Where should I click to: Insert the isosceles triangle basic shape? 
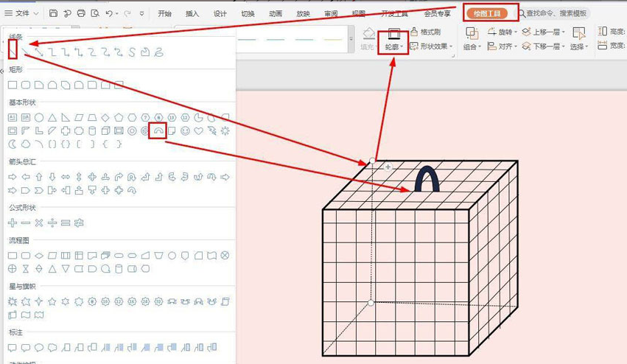(52, 118)
